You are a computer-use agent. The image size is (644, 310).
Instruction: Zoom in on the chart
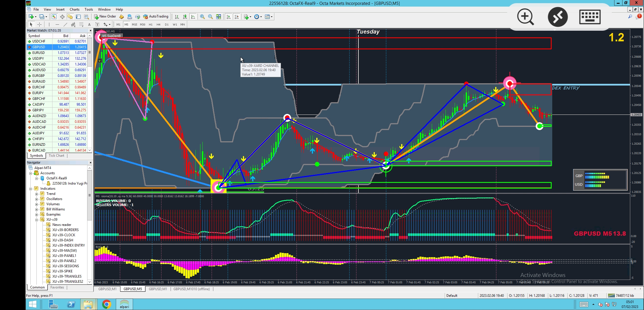(202, 17)
